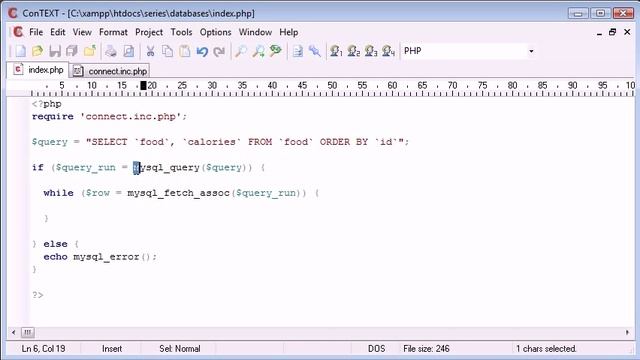Click 'mysql_fetch_assoc' in the while line

coord(178,193)
